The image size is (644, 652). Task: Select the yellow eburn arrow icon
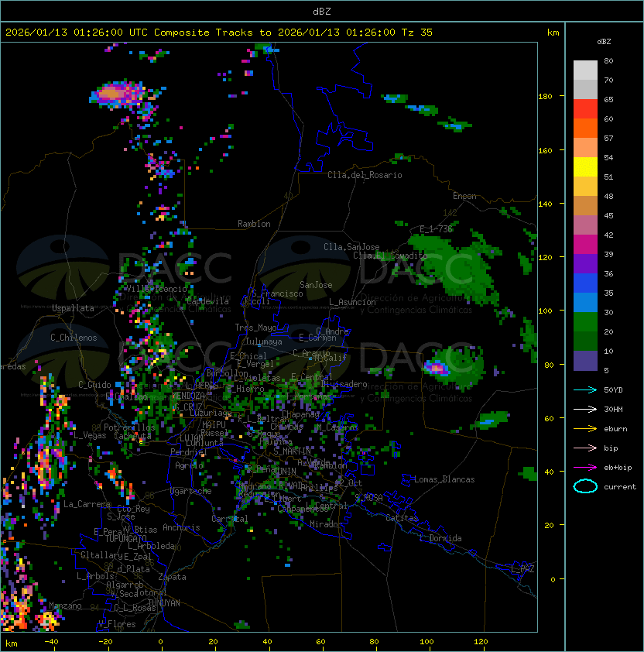point(585,428)
